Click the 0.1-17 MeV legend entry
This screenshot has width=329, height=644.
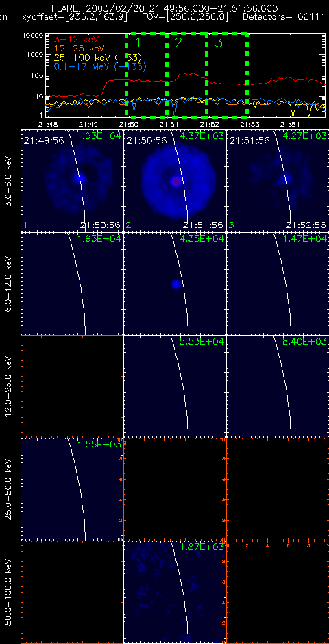pyautogui.click(x=100, y=66)
